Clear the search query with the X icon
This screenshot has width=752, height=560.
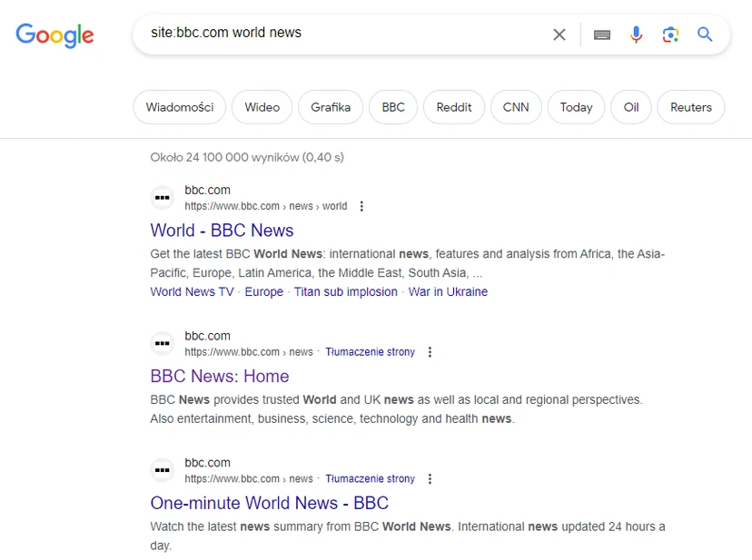coord(559,34)
